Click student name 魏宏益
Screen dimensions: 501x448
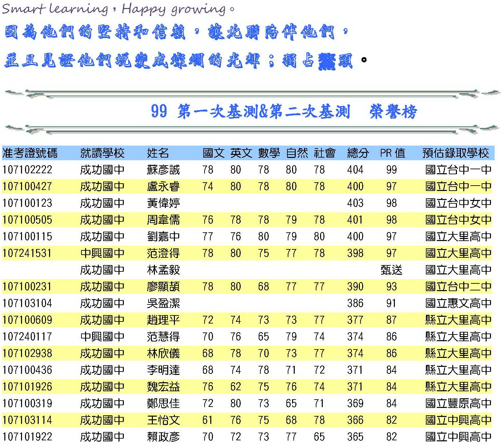click(x=163, y=387)
